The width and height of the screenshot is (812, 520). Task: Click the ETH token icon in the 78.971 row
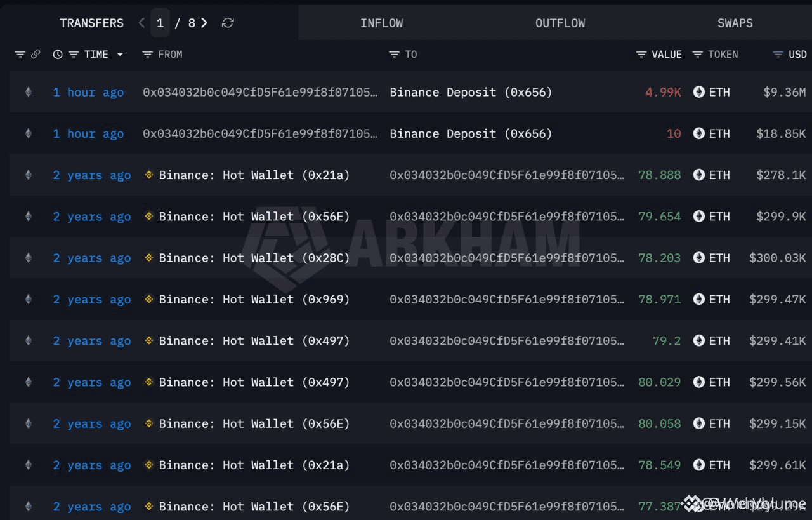(x=699, y=299)
